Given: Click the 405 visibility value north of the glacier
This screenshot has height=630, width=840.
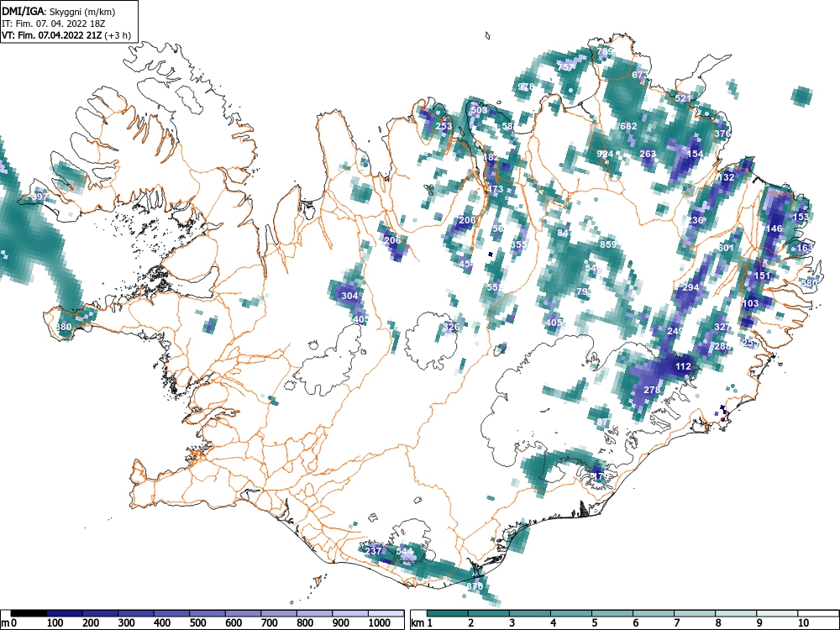Looking at the screenshot, I should coord(554,323).
